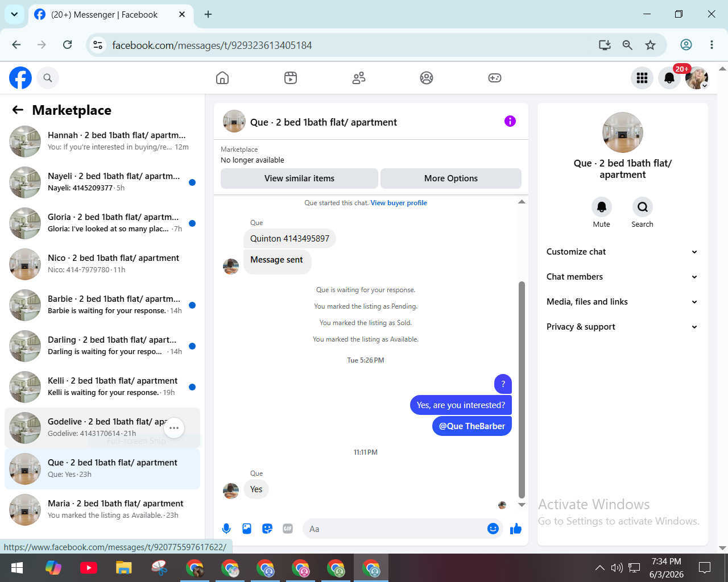Open a new browser tab
Screen dimensions: 728x582
tap(208, 14)
